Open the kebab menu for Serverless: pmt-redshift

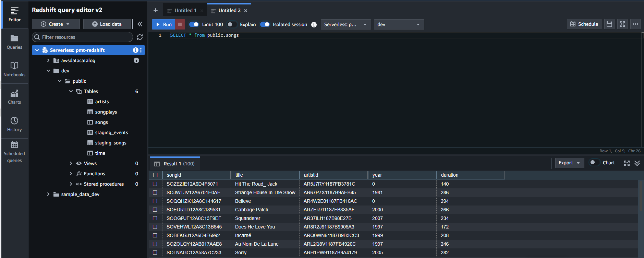pos(141,50)
